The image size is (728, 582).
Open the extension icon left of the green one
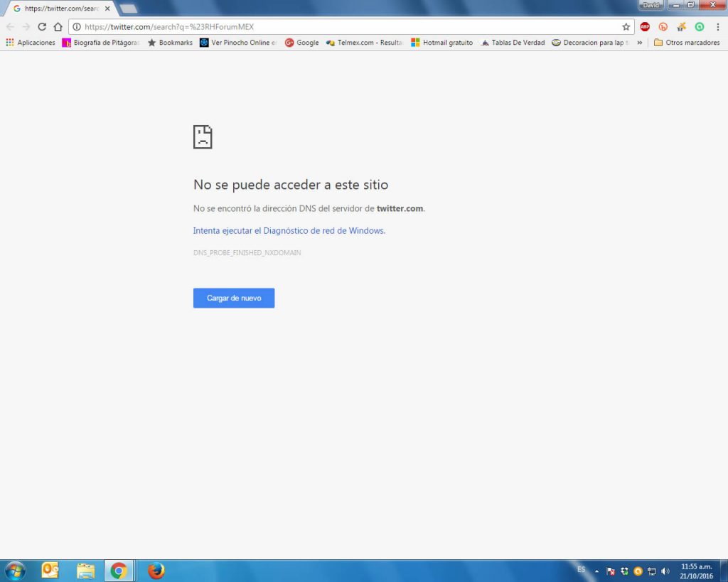point(681,27)
